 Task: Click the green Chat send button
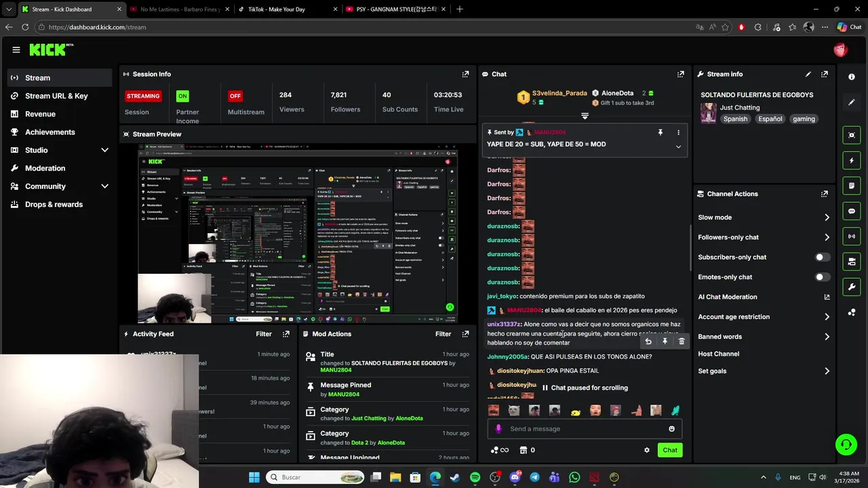(x=670, y=450)
